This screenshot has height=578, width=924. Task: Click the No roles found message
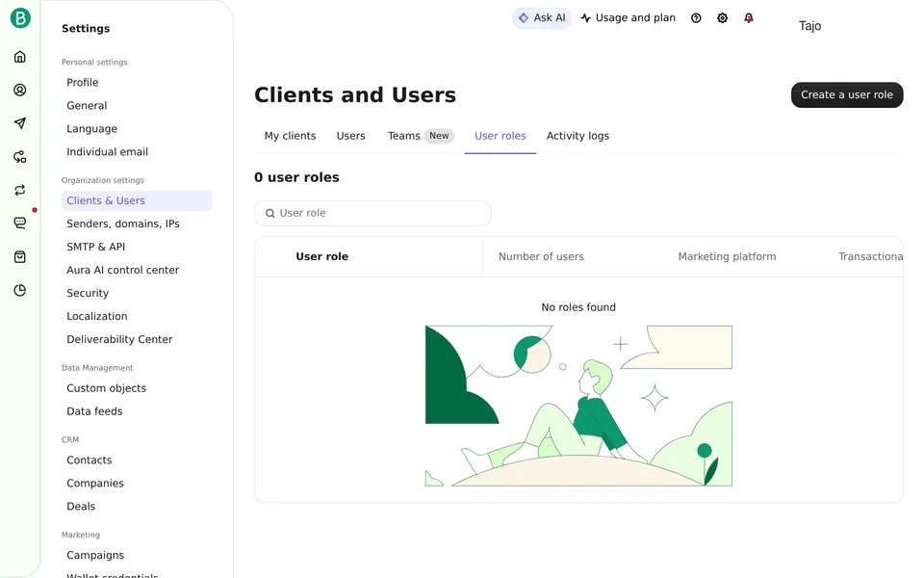(x=578, y=307)
